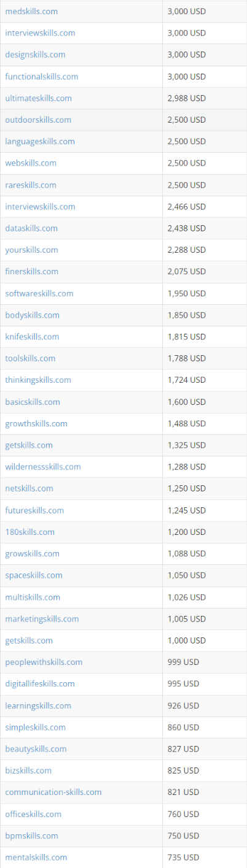The width and height of the screenshot is (247, 868).
Task: Open peoplewithskills.com listing
Action: [44, 662]
